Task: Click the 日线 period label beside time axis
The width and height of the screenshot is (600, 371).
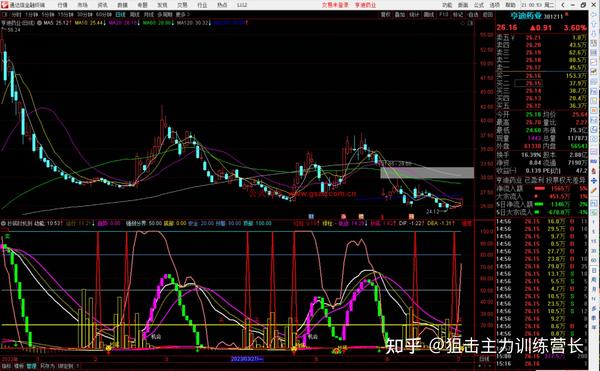Action: click(484, 359)
